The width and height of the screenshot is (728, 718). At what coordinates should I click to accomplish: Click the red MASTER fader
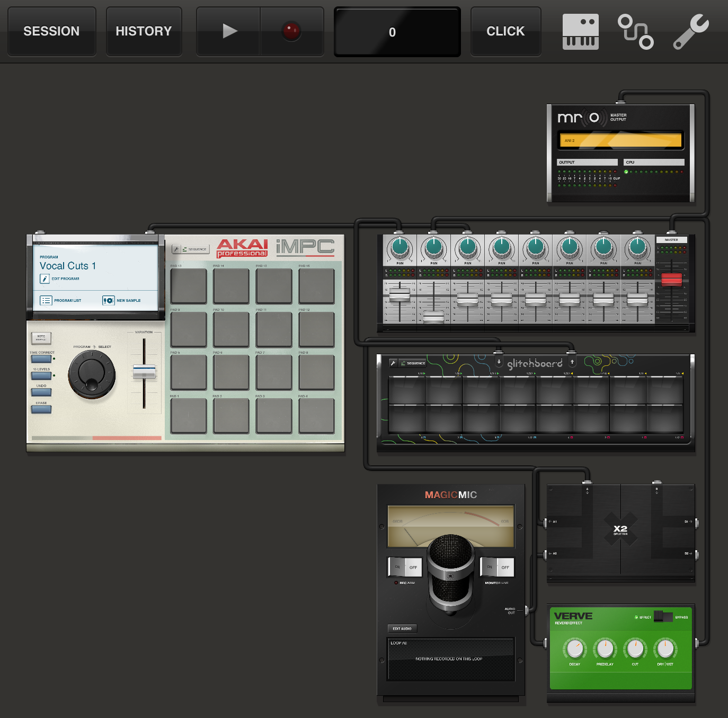671,279
